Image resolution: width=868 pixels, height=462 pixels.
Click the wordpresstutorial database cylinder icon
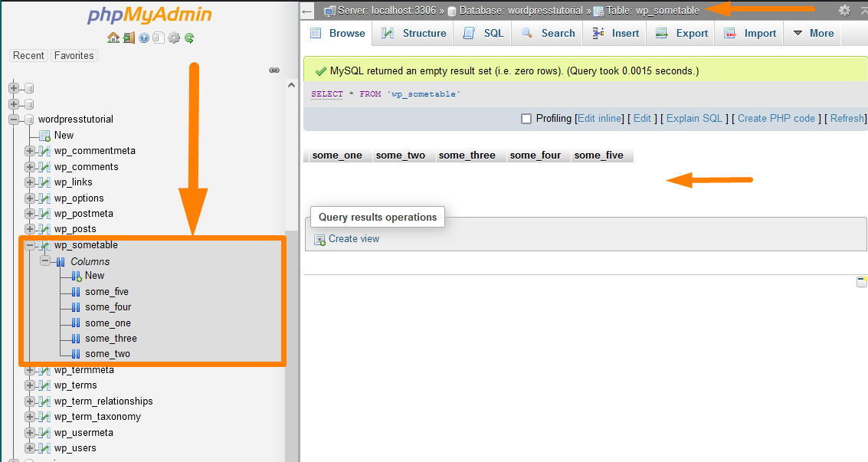pos(29,120)
